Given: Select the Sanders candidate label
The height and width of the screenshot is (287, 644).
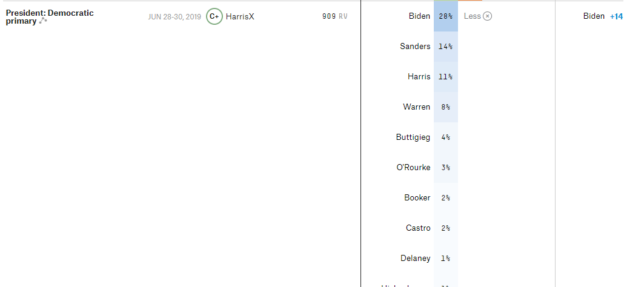Looking at the screenshot, I should (415, 47).
